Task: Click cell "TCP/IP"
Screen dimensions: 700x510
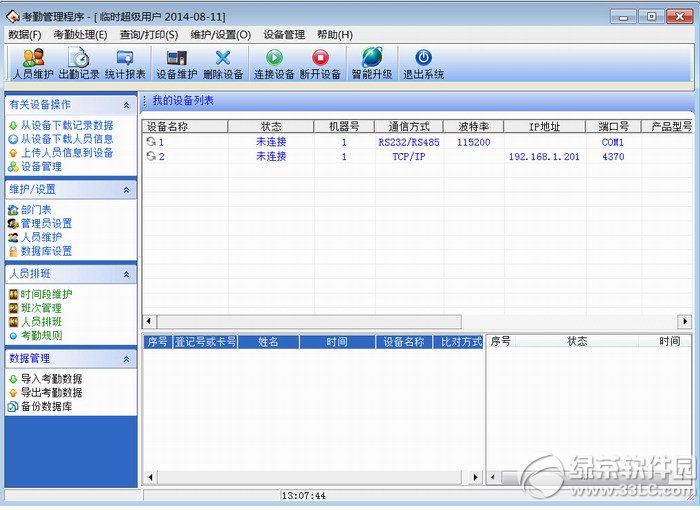Action: (x=409, y=157)
